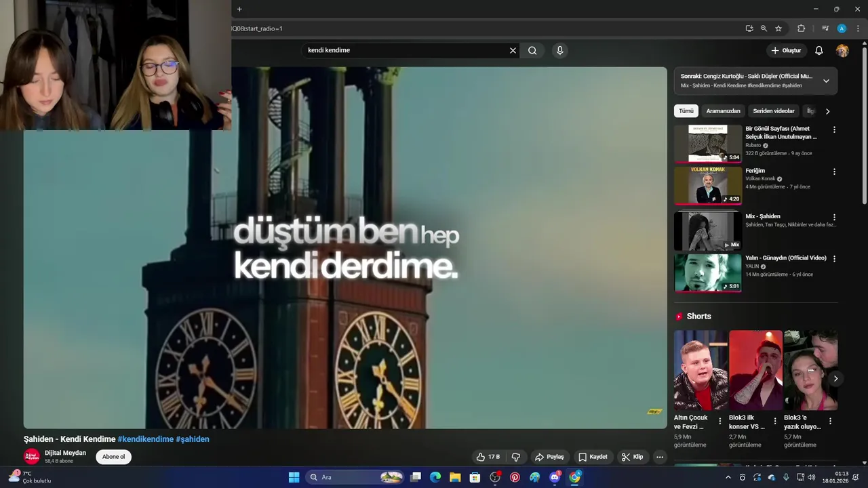Open Blok3'e yazık oluyo short
This screenshot has width=868, height=488.
click(x=810, y=370)
